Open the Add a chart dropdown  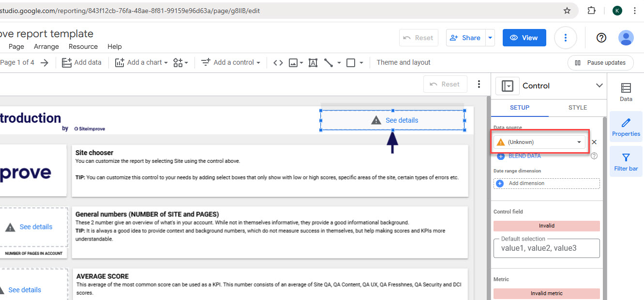tap(141, 62)
